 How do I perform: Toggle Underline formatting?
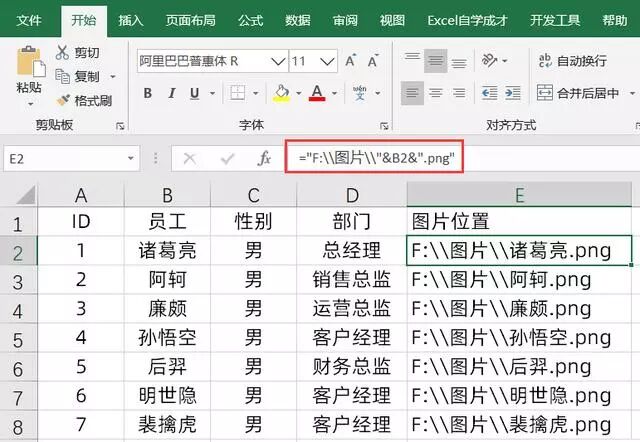[x=195, y=93]
